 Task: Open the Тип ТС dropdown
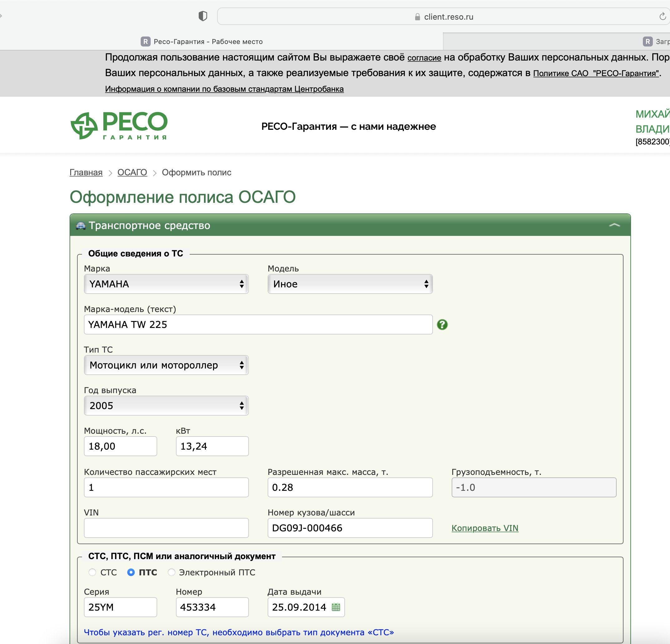(x=166, y=365)
